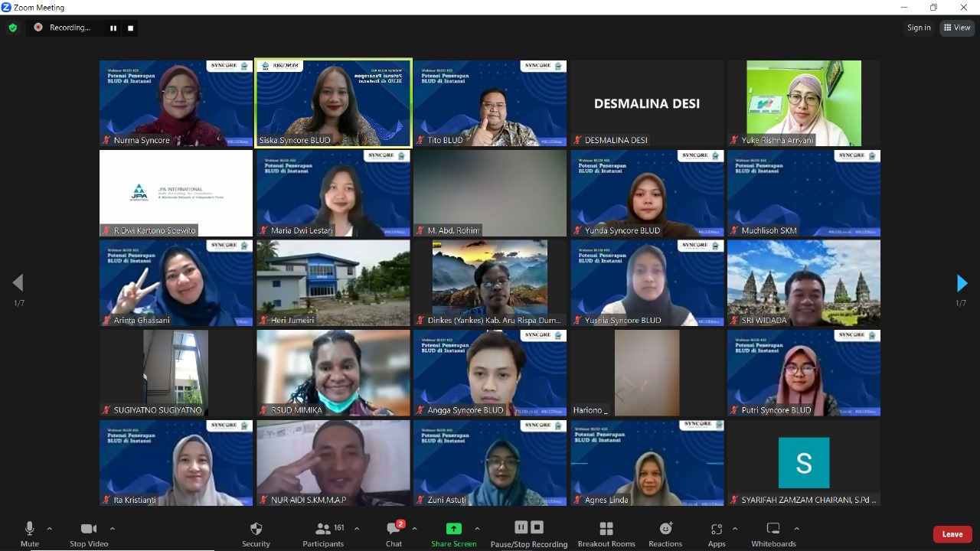Go to the next gallery page with the right arrow
This screenshot has height=551, width=980.
point(962,283)
